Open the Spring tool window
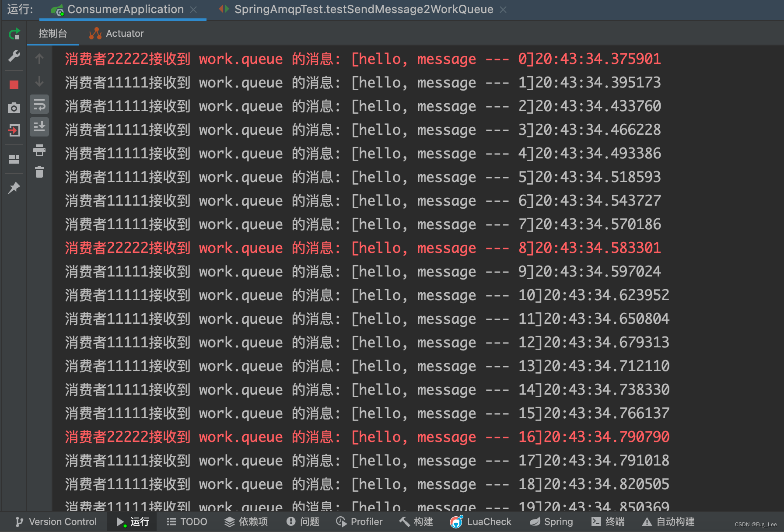 coord(551,521)
